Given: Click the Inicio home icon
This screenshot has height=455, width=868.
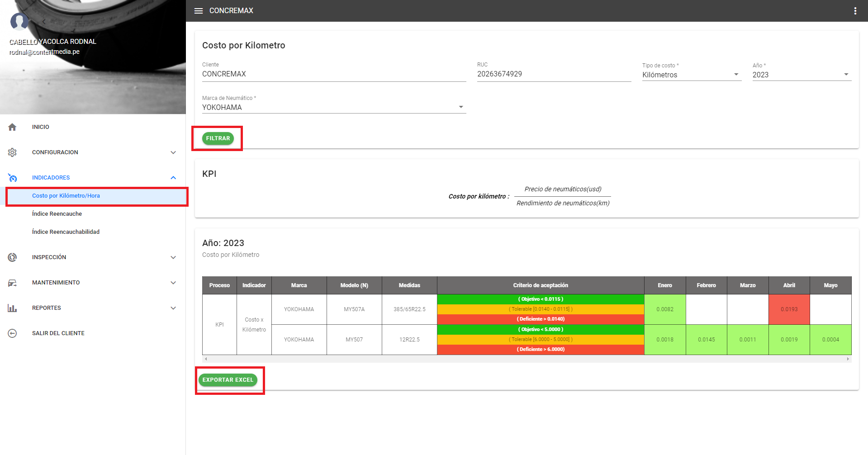Looking at the screenshot, I should tap(12, 127).
